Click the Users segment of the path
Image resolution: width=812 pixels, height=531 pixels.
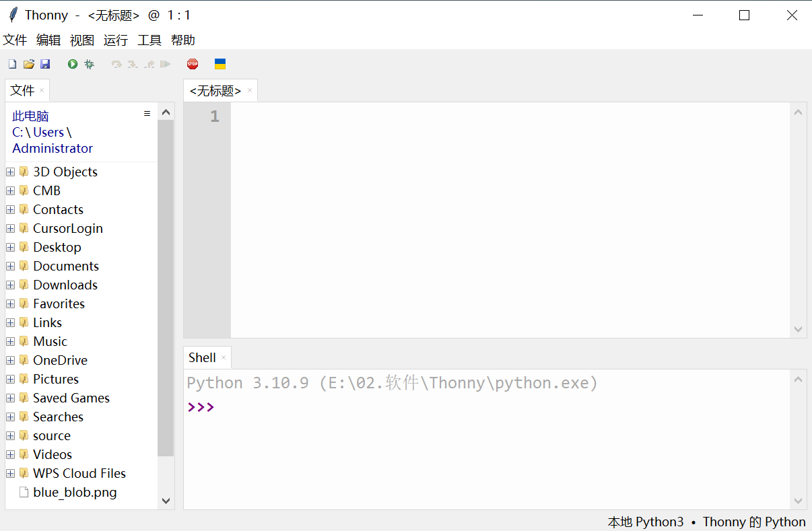(49, 132)
